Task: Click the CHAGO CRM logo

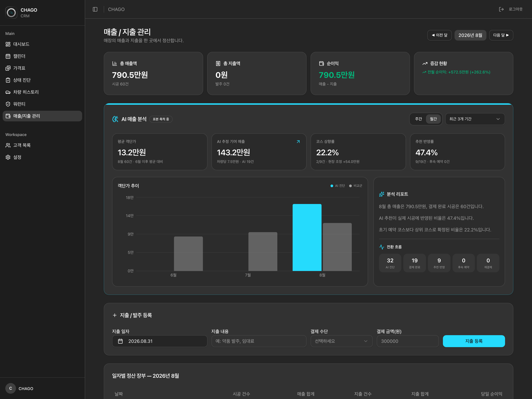Action: pos(11,12)
